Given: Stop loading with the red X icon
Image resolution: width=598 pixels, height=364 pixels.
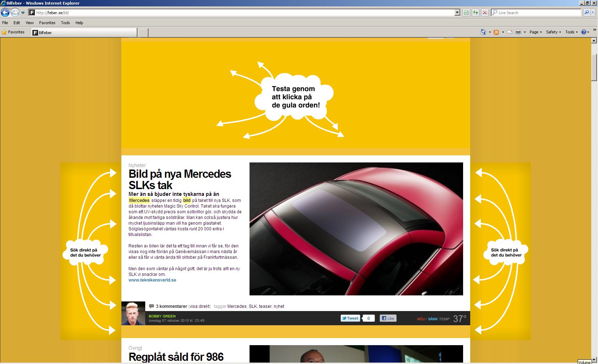Looking at the screenshot, I should [x=485, y=13].
